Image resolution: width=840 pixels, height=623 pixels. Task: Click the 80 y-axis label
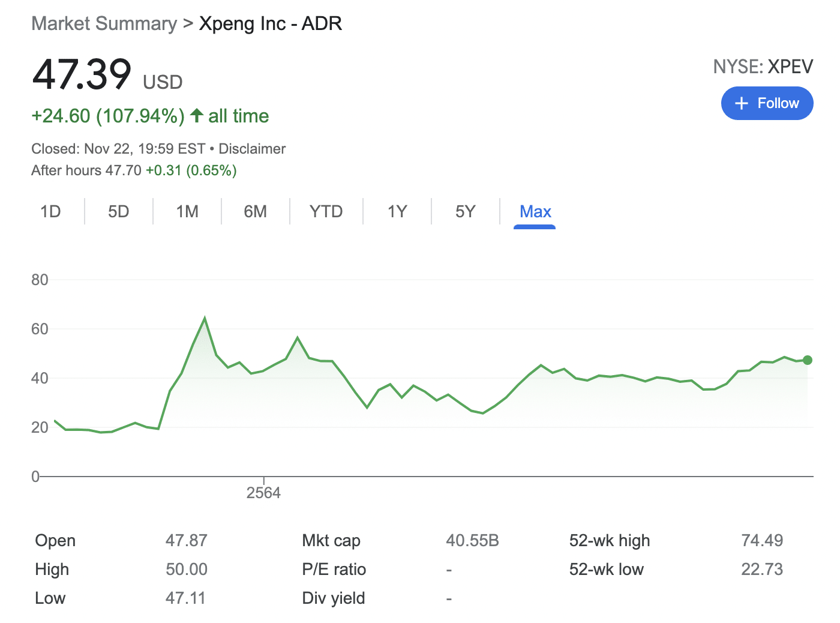40,280
